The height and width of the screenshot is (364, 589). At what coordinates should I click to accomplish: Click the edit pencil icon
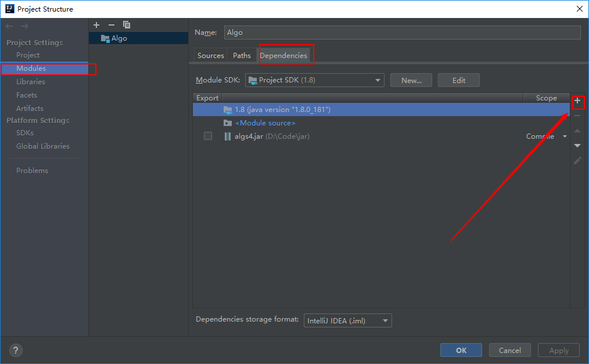(577, 160)
